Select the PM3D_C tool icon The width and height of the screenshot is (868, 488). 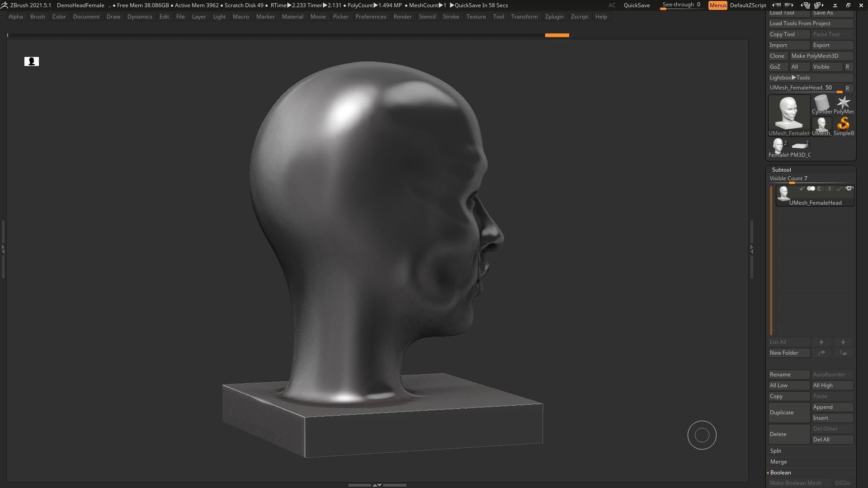pyautogui.click(x=800, y=148)
